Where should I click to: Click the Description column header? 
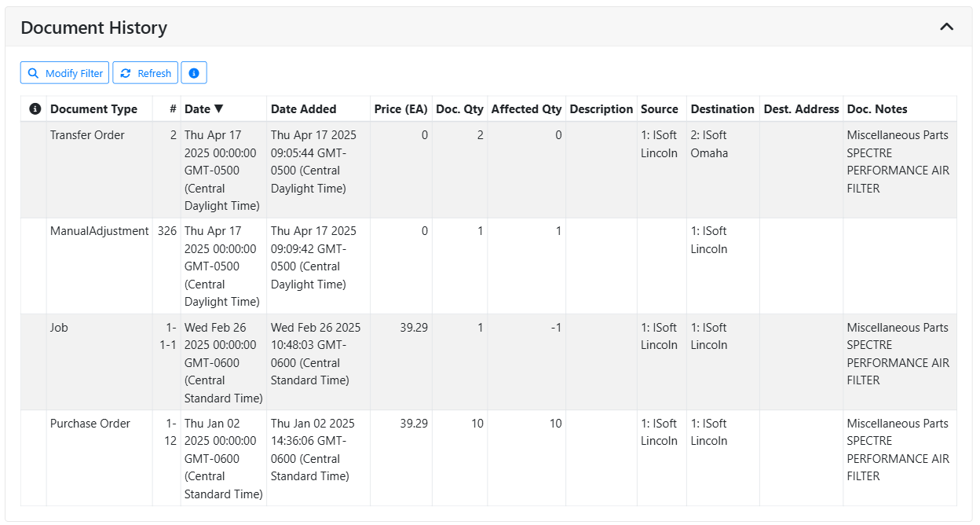click(601, 109)
